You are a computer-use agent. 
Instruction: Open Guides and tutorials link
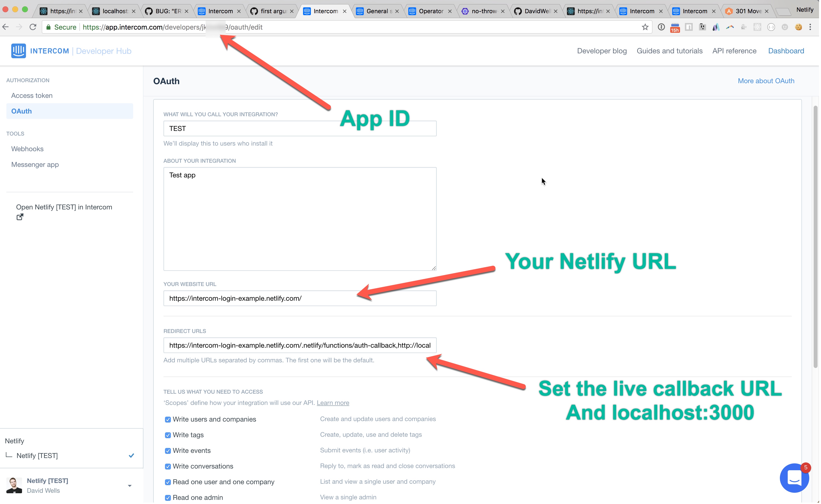tap(671, 51)
